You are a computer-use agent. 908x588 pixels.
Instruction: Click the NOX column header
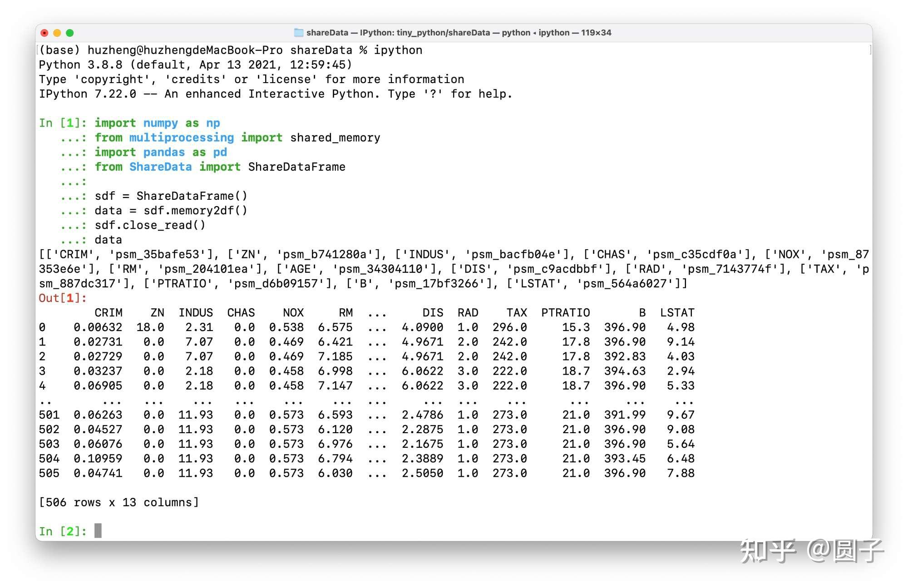(x=293, y=313)
